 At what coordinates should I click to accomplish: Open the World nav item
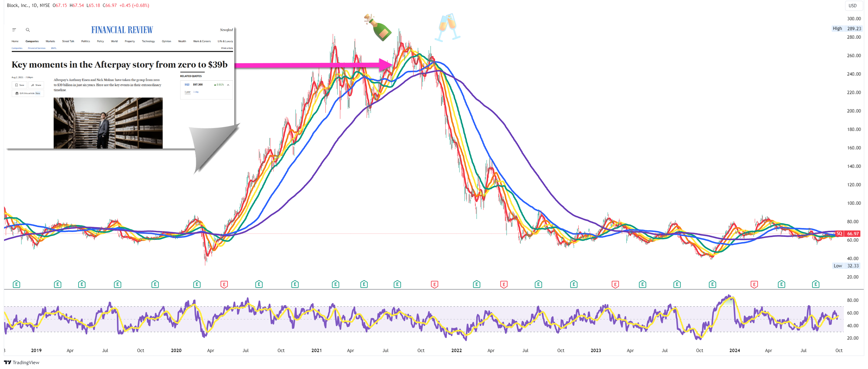tap(114, 41)
